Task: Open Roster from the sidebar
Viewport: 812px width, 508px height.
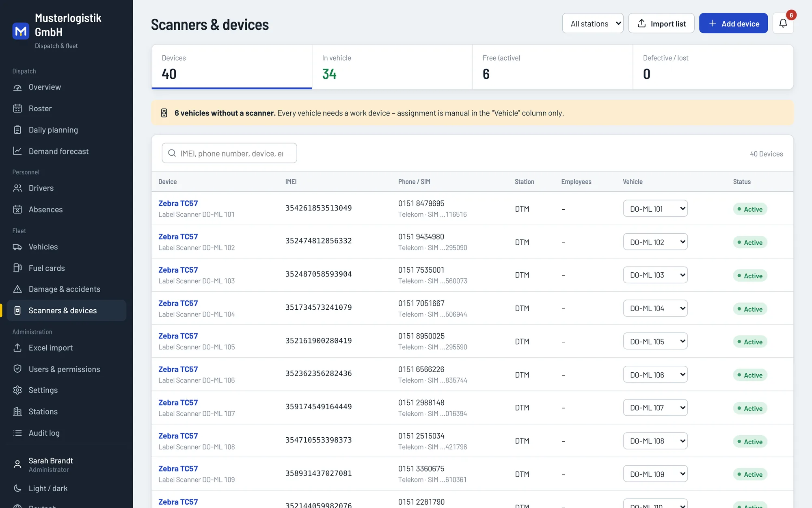Action: pyautogui.click(x=67, y=109)
